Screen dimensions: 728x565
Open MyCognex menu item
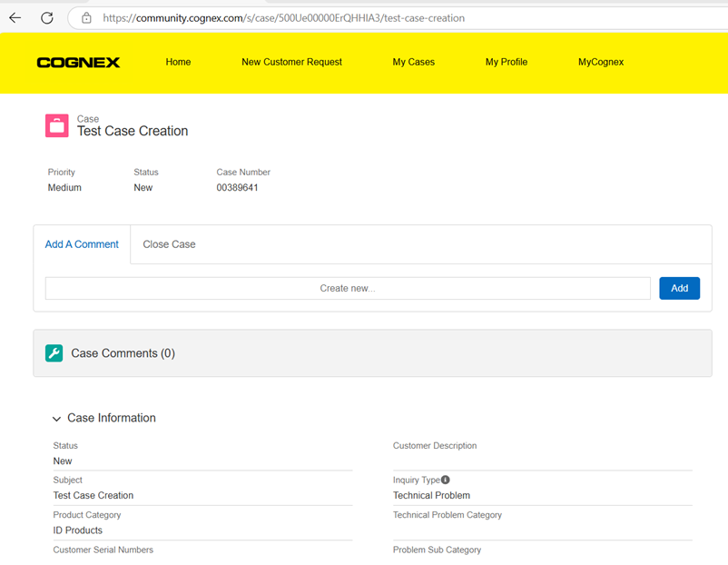(601, 62)
